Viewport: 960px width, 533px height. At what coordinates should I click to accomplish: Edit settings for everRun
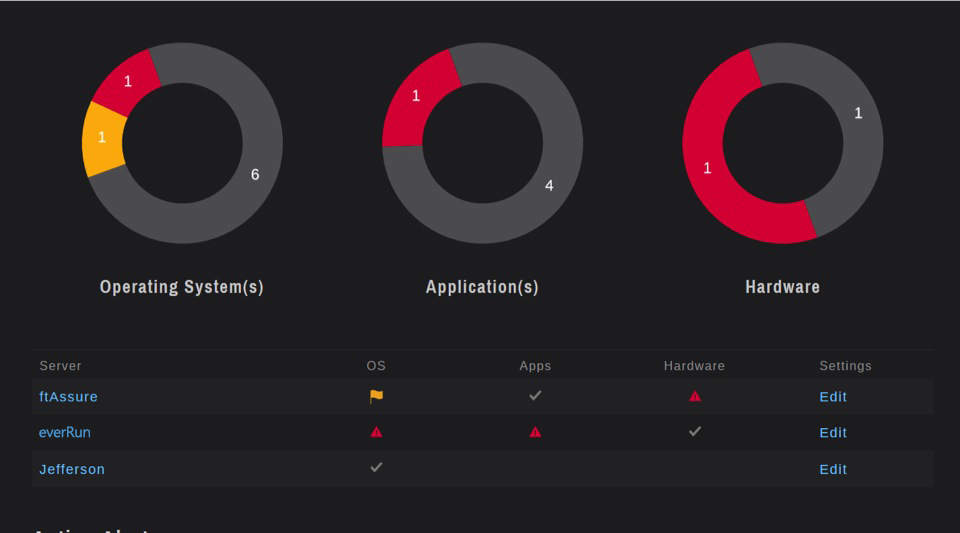(833, 433)
